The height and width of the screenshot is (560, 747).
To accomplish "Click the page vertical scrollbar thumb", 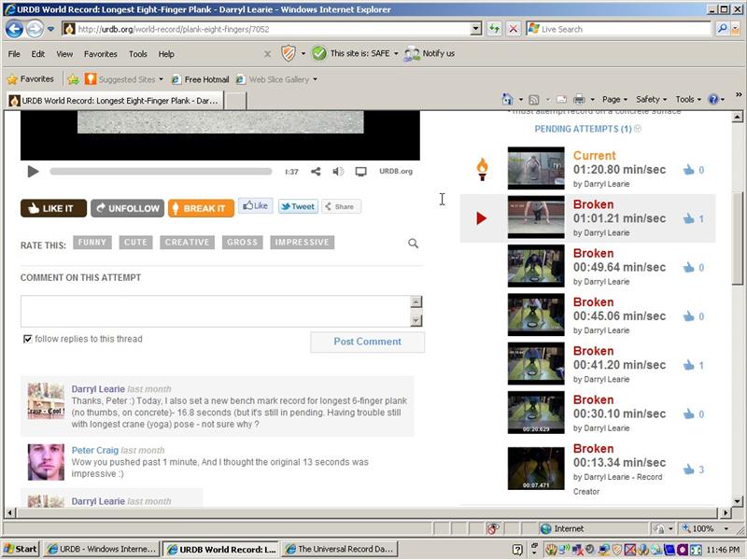I will click(x=737, y=238).
